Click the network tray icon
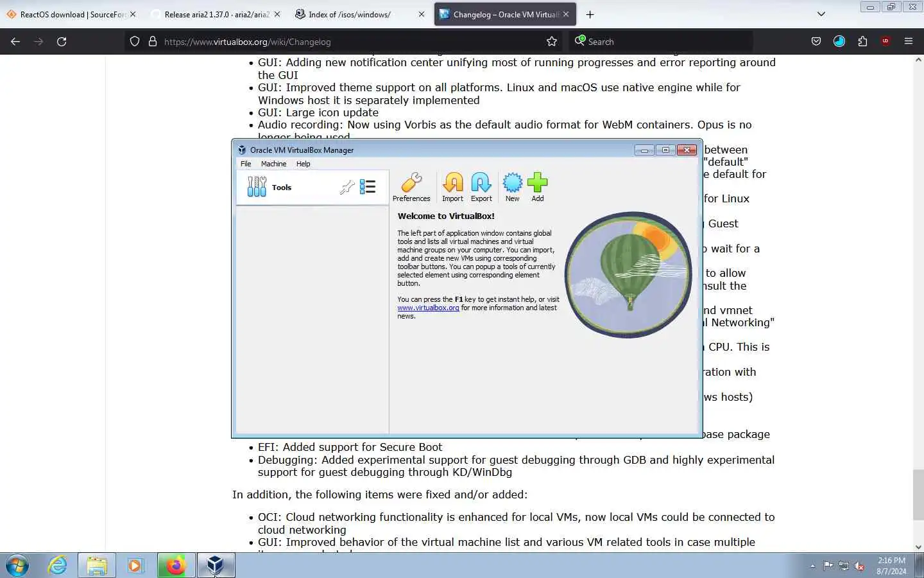The image size is (924, 578). [x=844, y=566]
